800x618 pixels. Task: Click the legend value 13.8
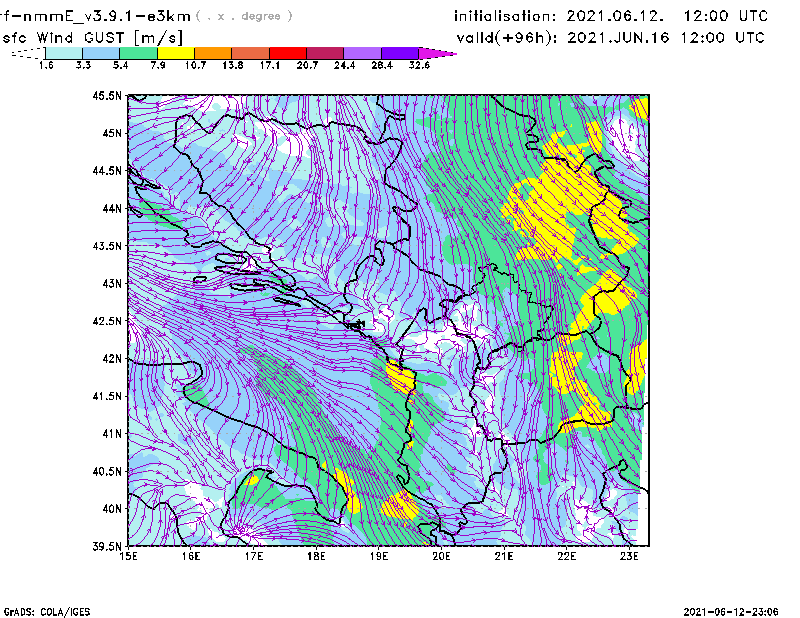(x=233, y=65)
